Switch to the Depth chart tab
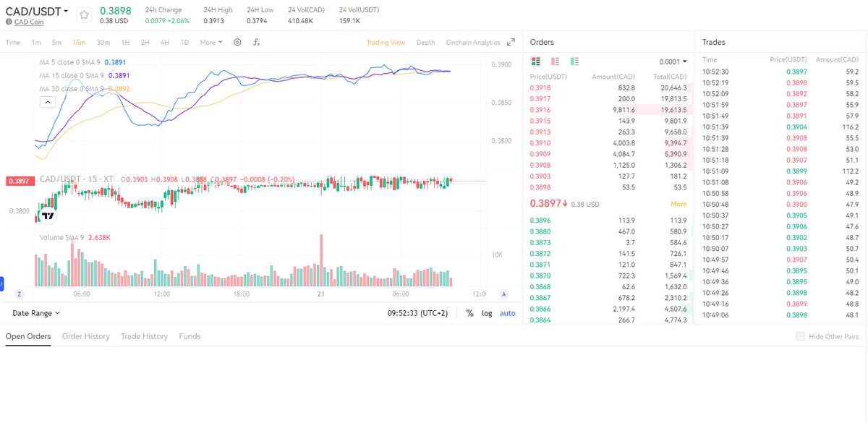Image resolution: width=868 pixels, height=423 pixels. (x=426, y=43)
